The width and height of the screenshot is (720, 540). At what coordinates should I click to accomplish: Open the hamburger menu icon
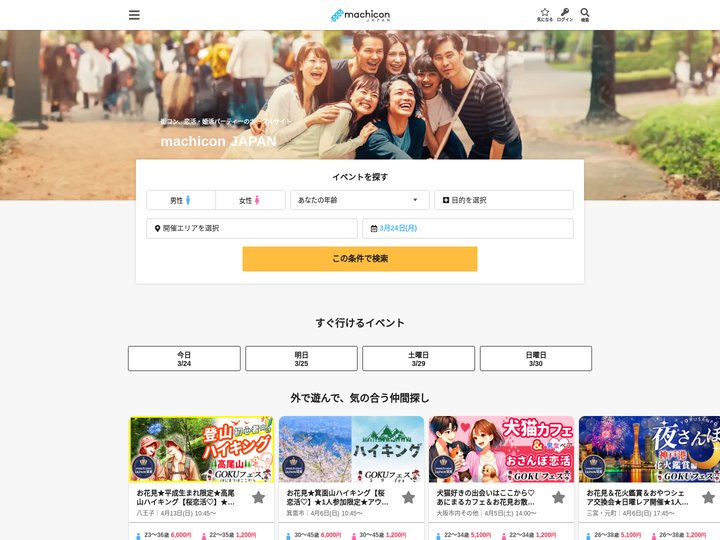click(x=134, y=15)
